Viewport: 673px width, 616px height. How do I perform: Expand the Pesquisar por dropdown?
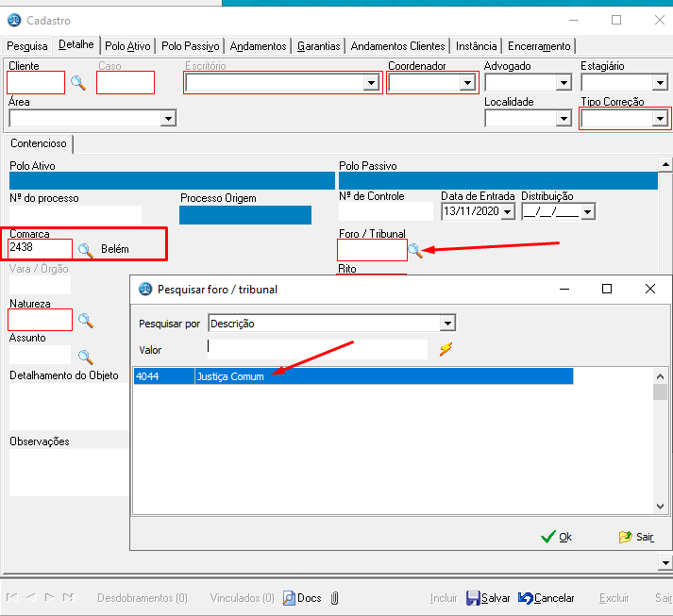tap(447, 323)
